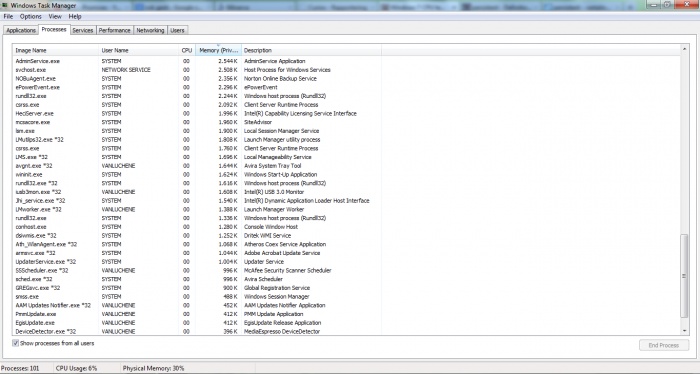Select the smss.exe process
This screenshot has width=700, height=374.
coord(346,296)
